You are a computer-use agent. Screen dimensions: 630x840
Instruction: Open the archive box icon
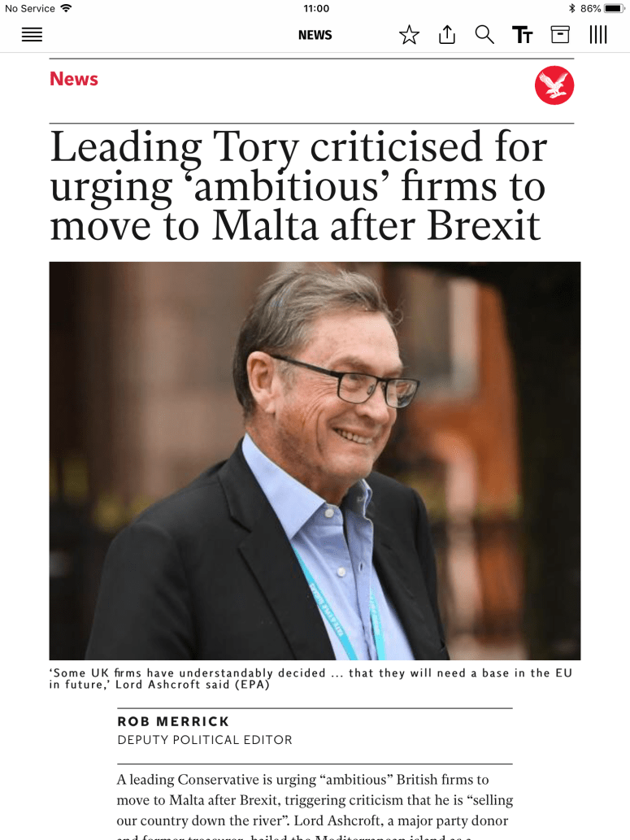pyautogui.click(x=560, y=35)
